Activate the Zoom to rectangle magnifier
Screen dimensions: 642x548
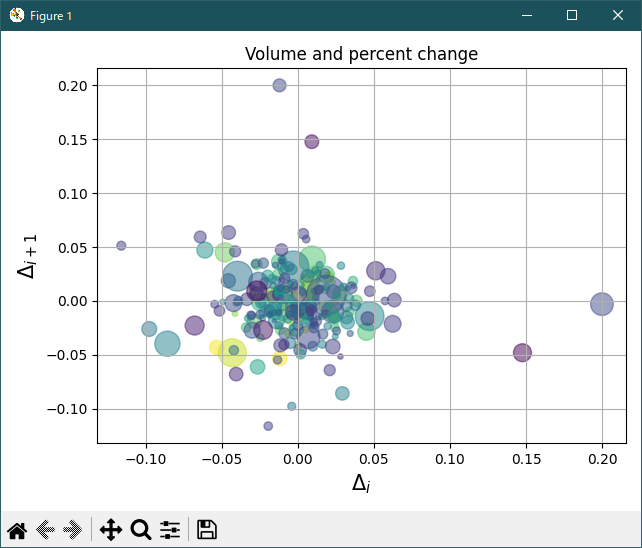141,530
